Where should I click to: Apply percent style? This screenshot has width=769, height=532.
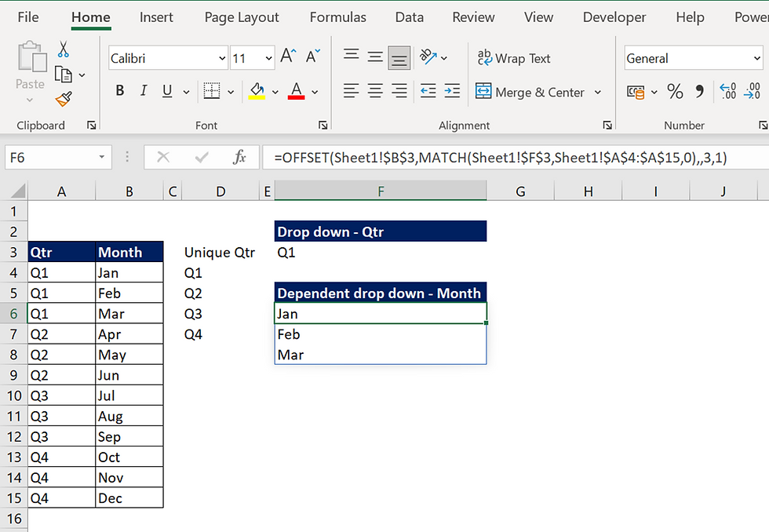click(x=675, y=91)
